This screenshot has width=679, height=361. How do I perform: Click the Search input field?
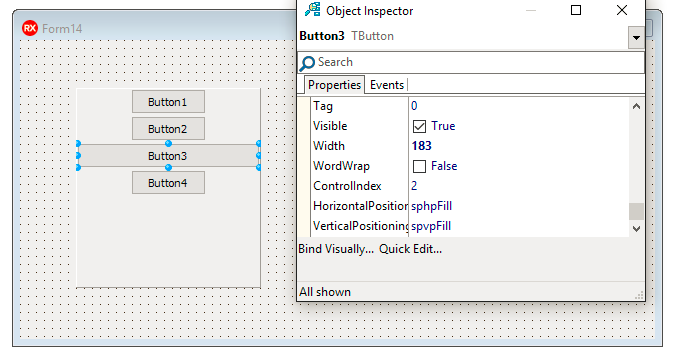coord(471,63)
